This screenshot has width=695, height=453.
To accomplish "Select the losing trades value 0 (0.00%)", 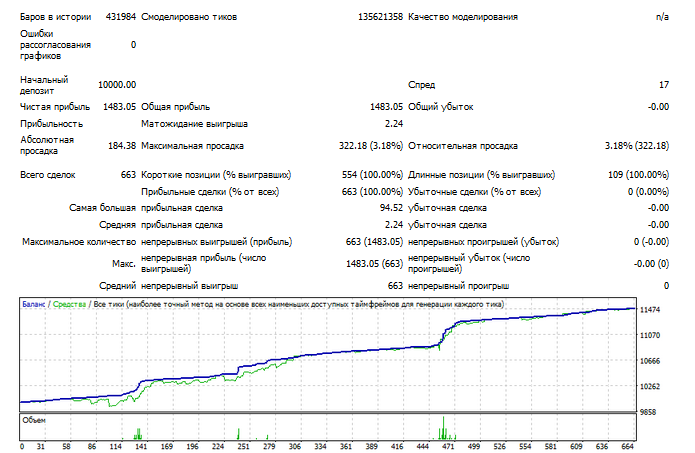I will coord(648,192).
